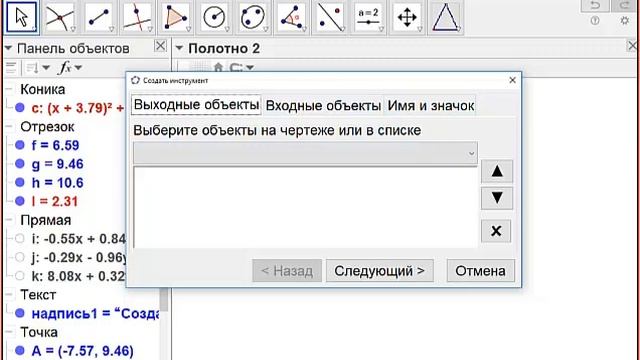Toggle visibility of conic c

click(x=20, y=108)
